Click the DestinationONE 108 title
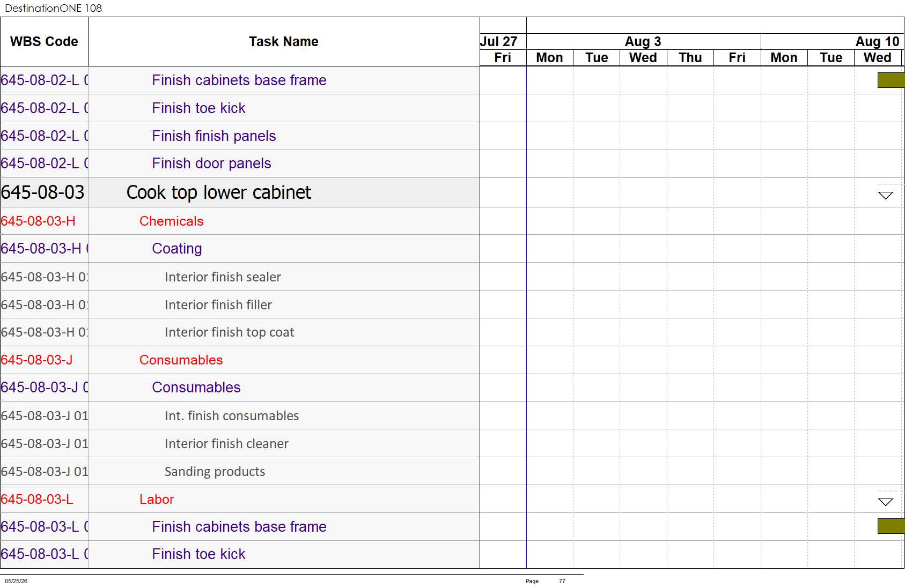 click(x=54, y=8)
